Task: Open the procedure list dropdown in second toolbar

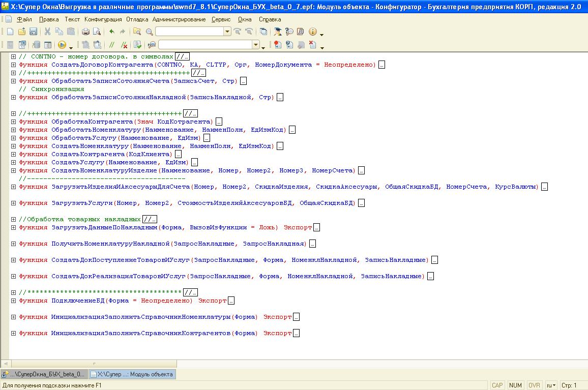Action: pos(256,45)
